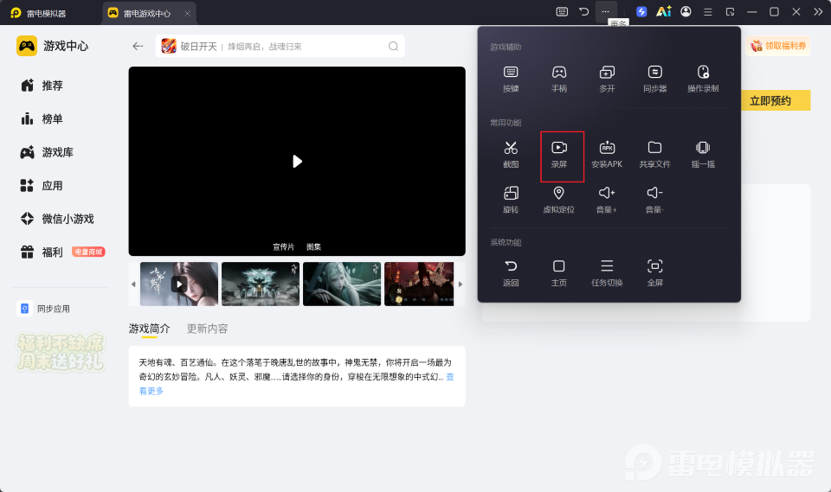Image resolution: width=831 pixels, height=492 pixels.
Task: Open the three-dots more menu in title bar
Action: click(x=605, y=12)
